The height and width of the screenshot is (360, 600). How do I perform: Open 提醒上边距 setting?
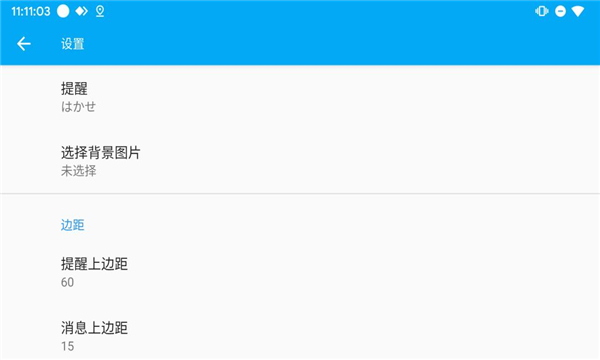coord(300,272)
